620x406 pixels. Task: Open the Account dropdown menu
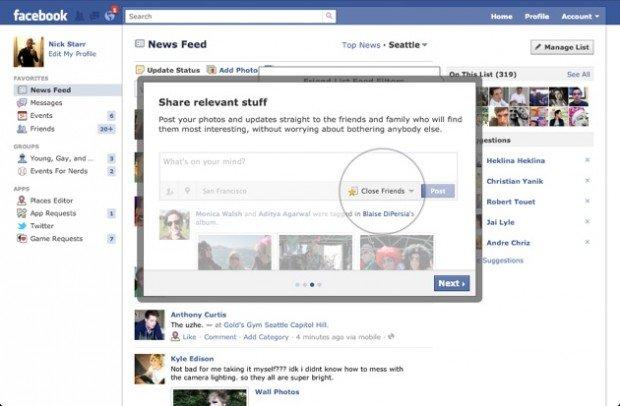click(580, 17)
